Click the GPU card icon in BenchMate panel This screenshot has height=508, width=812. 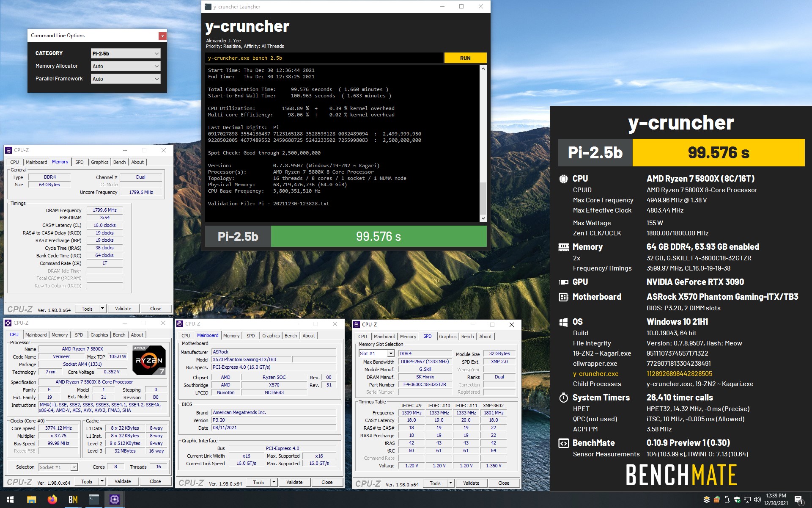point(563,282)
